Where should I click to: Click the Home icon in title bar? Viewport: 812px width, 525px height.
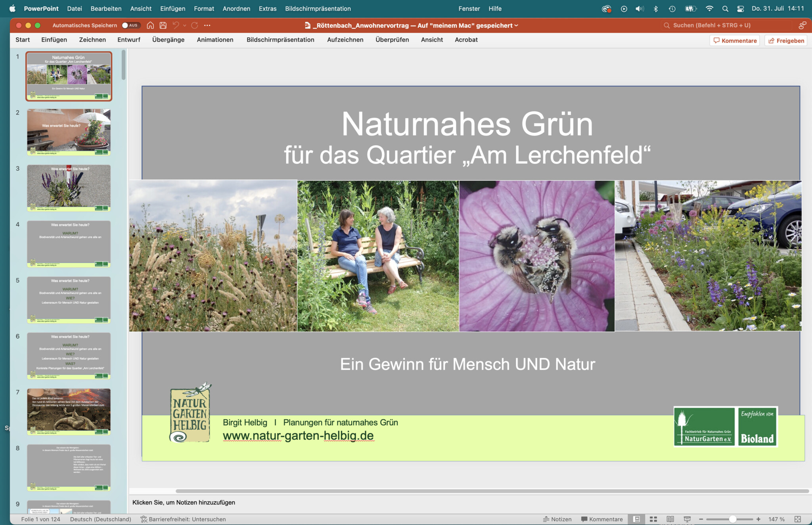[150, 25]
